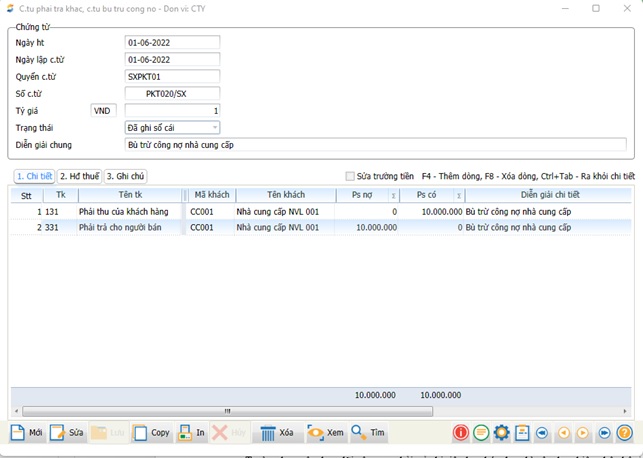Open the Ps có column filter arrow
Image resolution: width=643 pixels, height=458 pixels.
pos(459,196)
